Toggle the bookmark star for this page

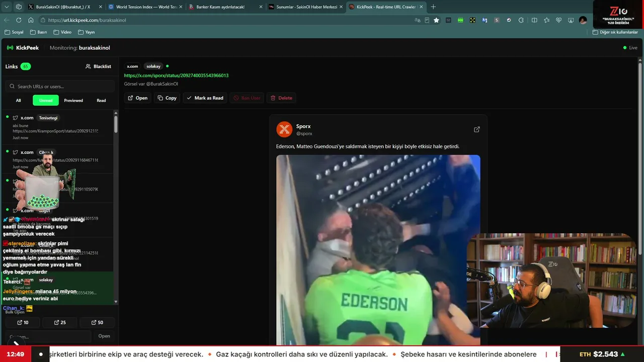click(436, 20)
